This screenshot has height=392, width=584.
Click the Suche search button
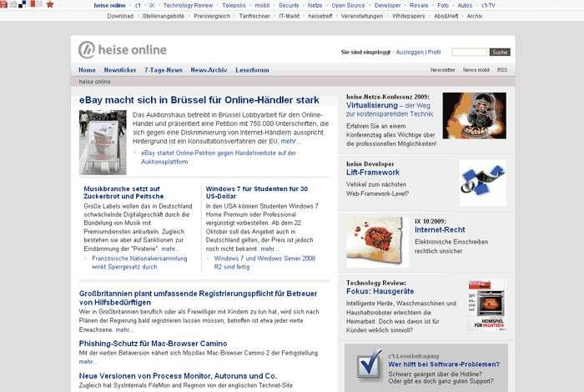pyautogui.click(x=500, y=52)
